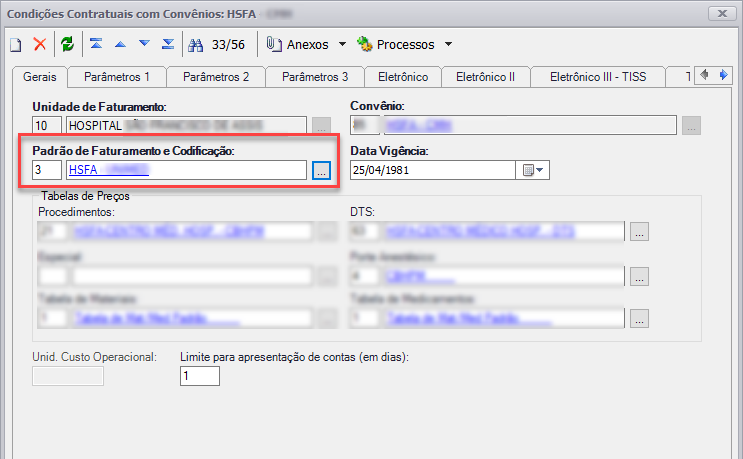Click the 33/56 record counter
Screen dimensions: 743x459
pos(228,45)
